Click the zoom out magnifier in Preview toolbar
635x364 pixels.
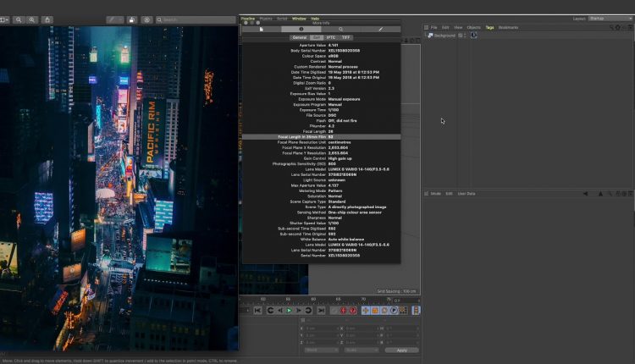click(x=19, y=19)
